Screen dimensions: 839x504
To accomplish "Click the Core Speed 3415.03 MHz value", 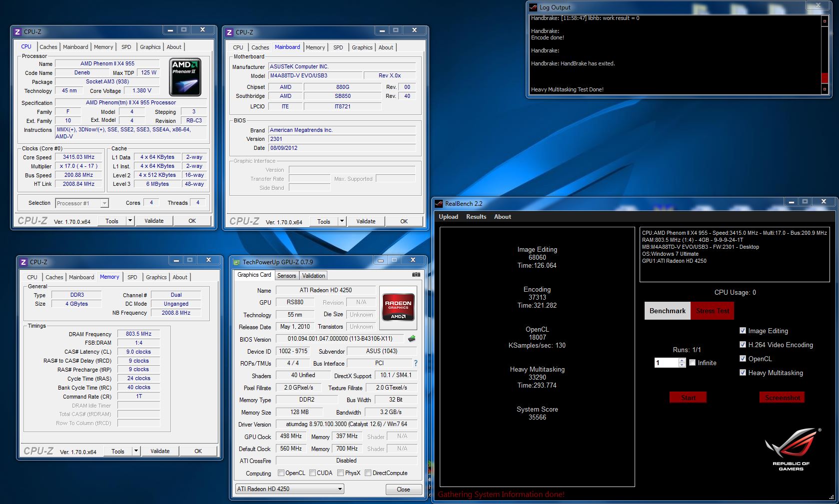I will tap(78, 157).
